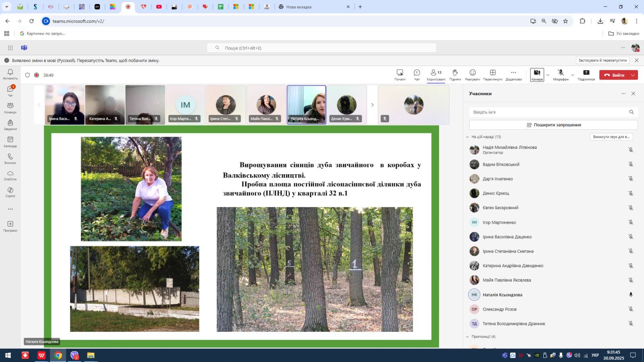Click the 'Поширити запрошення' button
The image size is (644, 362).
(553, 125)
